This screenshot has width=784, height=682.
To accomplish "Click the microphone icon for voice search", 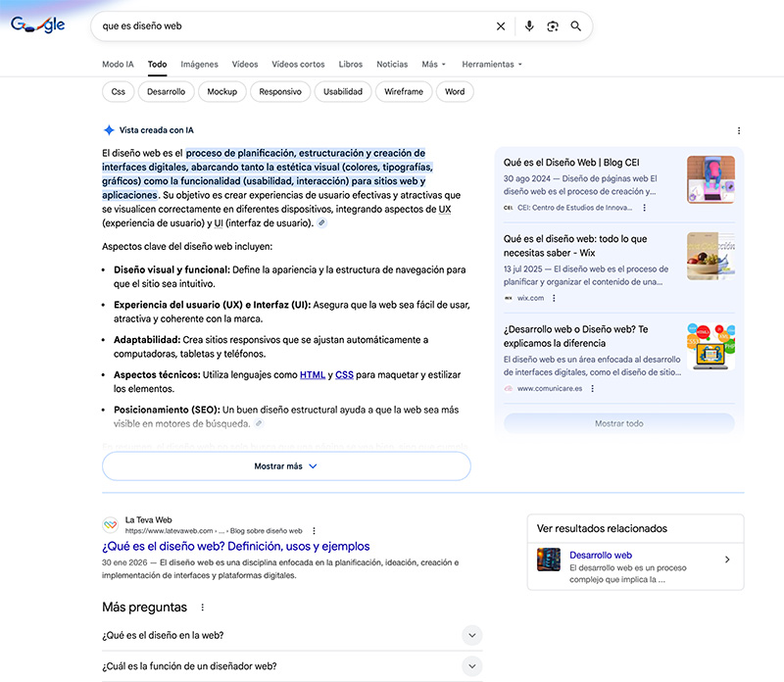I will pos(530,26).
